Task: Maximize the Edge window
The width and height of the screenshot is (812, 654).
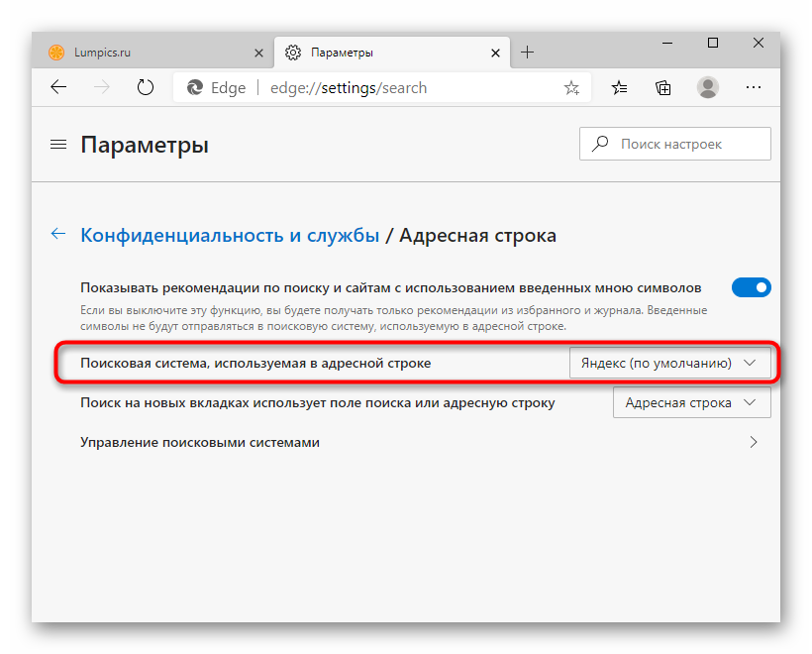Action: tap(713, 43)
